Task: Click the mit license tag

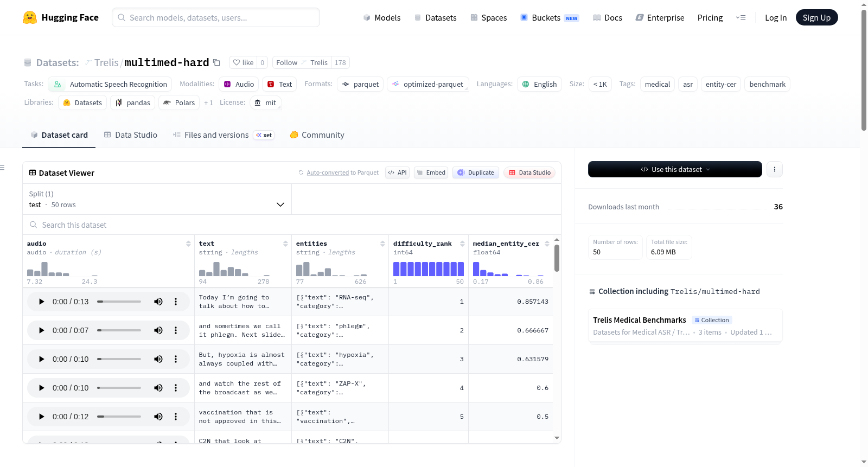Action: point(266,103)
